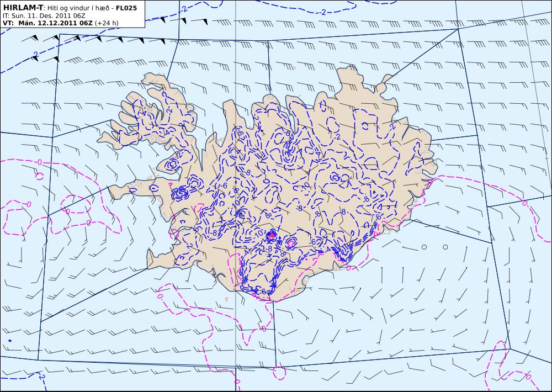Click the '(+24 h)' forecast offset

[107, 23]
